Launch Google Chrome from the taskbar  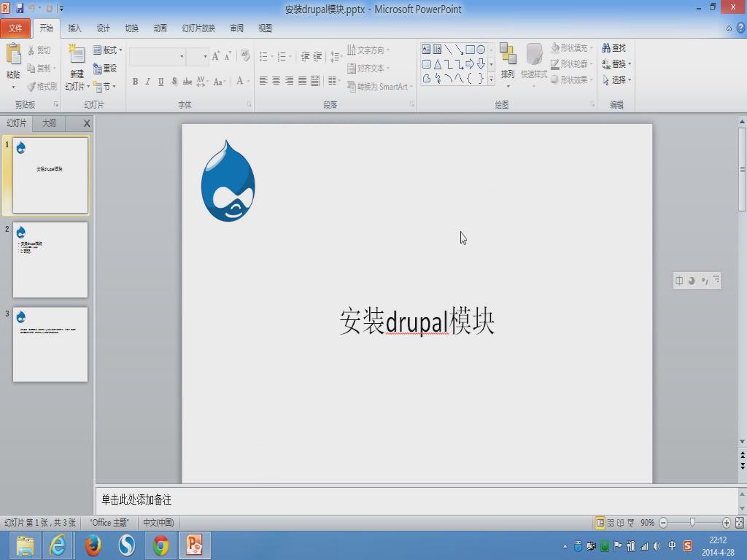pos(160,545)
